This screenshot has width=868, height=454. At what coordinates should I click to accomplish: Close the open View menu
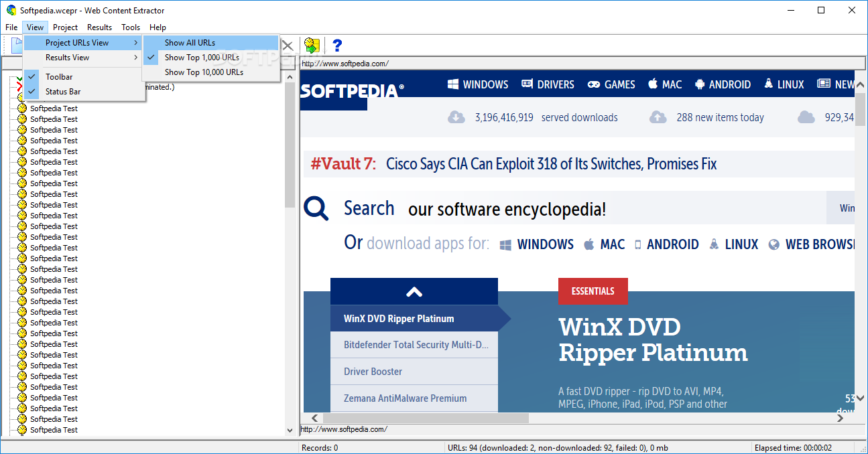point(36,27)
